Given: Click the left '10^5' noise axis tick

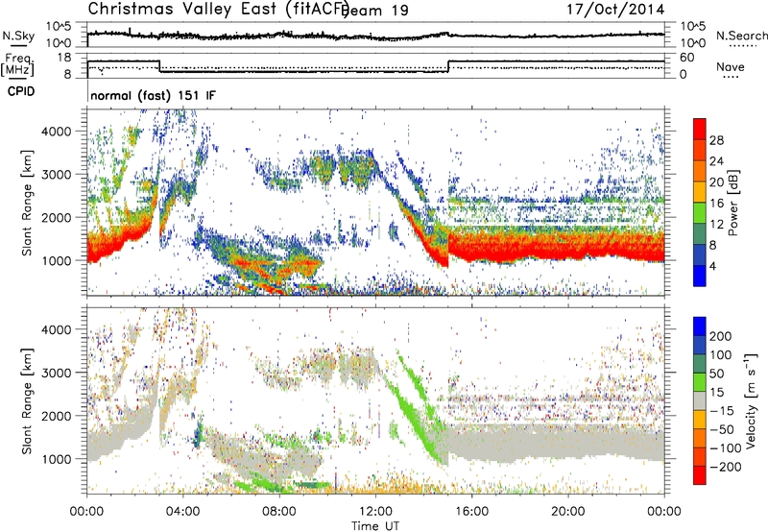Looking at the screenshot, I should tap(59, 27).
